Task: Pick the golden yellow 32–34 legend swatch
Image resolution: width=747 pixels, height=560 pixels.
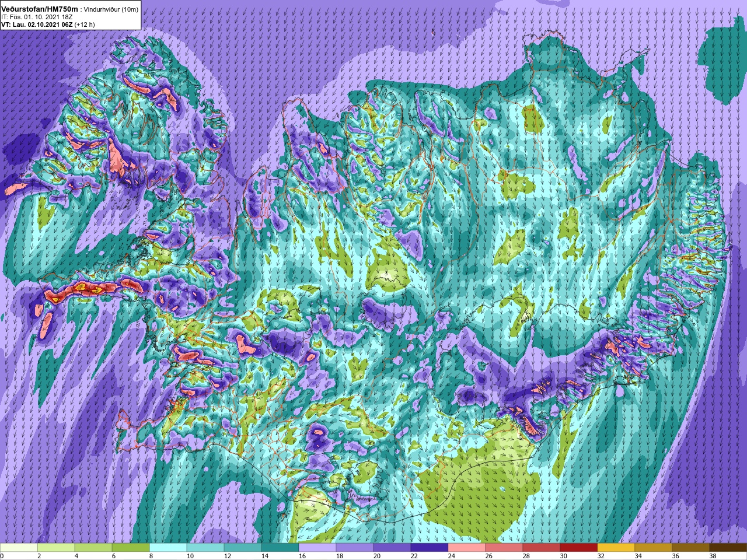Action: (616, 548)
